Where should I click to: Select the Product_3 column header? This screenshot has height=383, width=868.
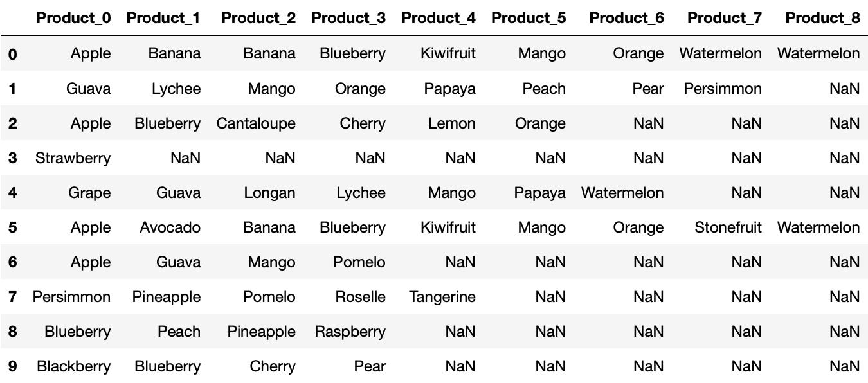click(348, 18)
